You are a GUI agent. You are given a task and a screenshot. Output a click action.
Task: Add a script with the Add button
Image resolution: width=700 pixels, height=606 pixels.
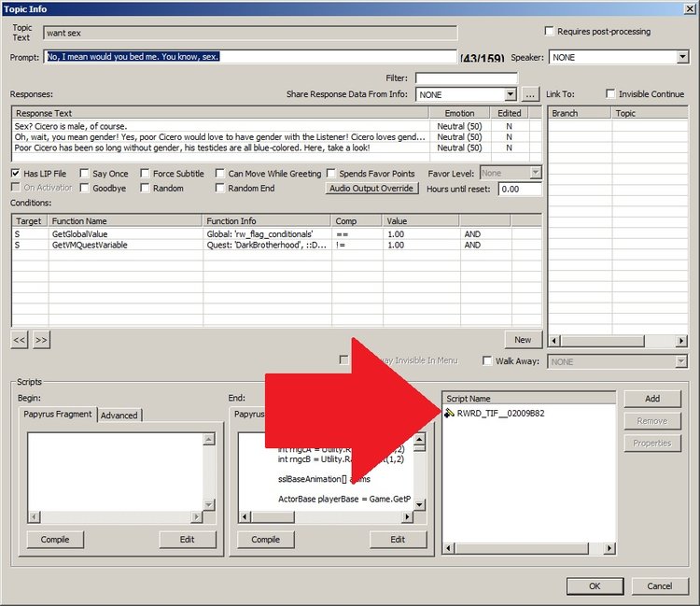[x=652, y=399]
